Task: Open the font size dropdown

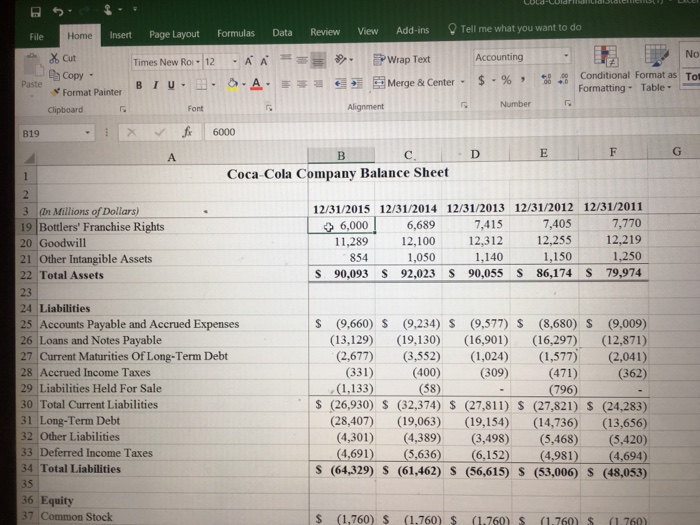Action: (x=234, y=61)
